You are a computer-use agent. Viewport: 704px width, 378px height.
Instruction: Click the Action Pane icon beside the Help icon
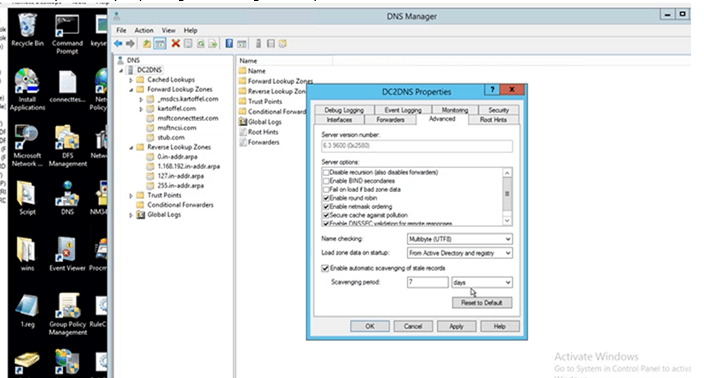click(242, 44)
